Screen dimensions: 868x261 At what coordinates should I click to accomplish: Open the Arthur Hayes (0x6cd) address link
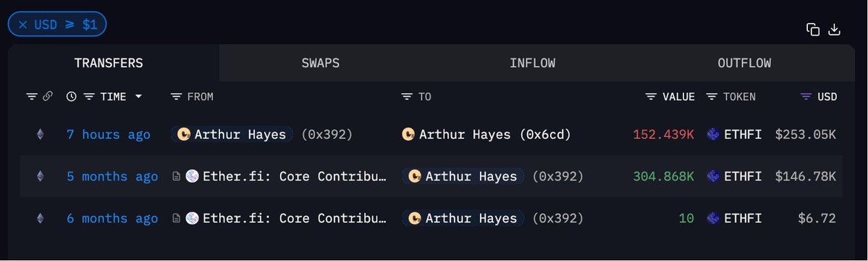click(487, 134)
